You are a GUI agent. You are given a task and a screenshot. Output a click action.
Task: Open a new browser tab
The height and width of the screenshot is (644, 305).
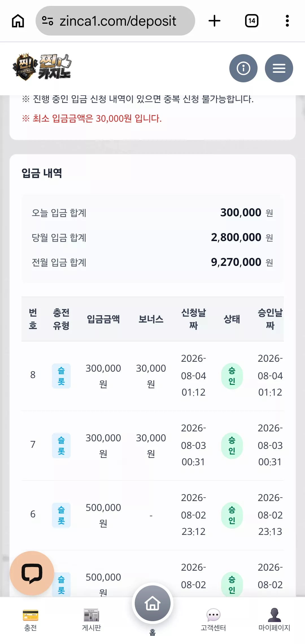coord(214,21)
